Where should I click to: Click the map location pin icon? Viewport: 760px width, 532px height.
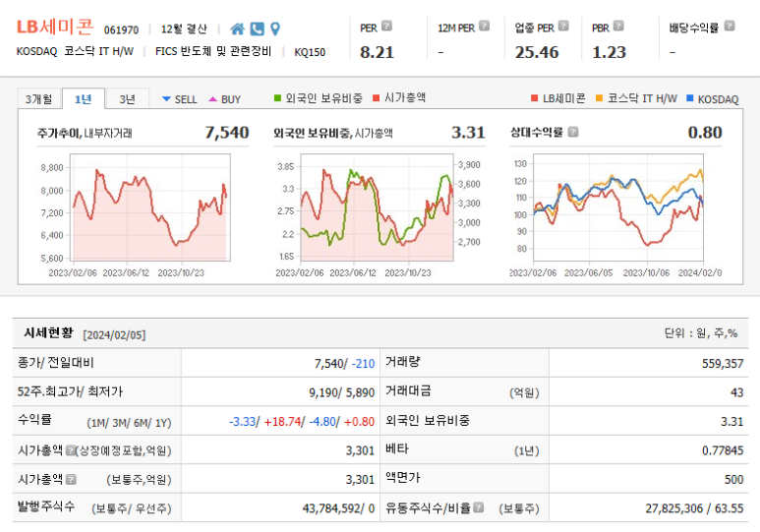275,30
